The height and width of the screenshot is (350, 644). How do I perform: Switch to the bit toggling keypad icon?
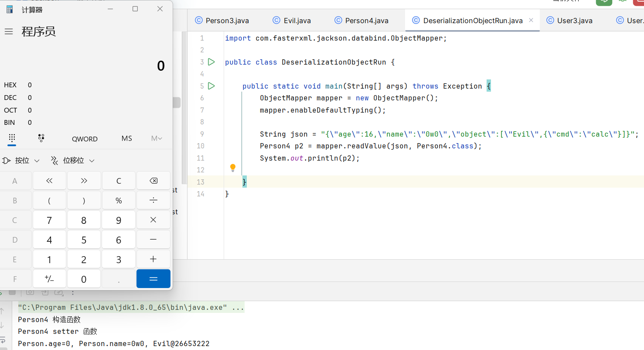(x=41, y=138)
